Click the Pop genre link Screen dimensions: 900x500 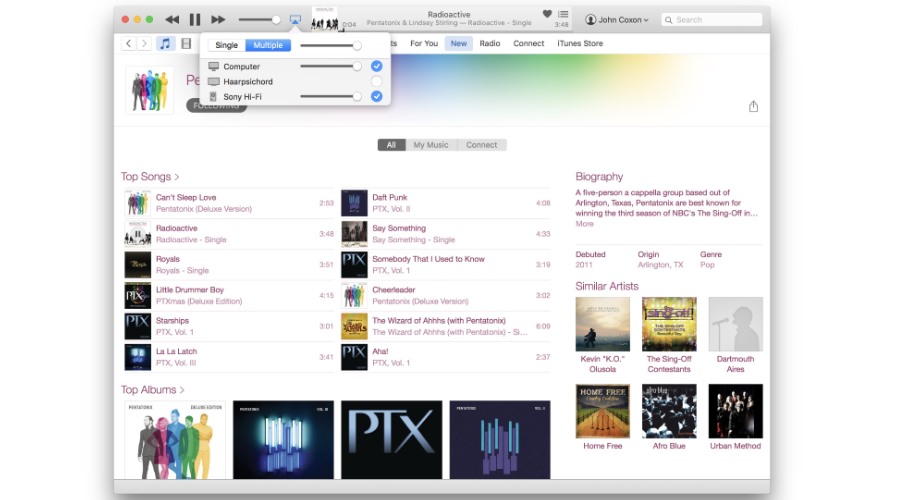(x=707, y=265)
